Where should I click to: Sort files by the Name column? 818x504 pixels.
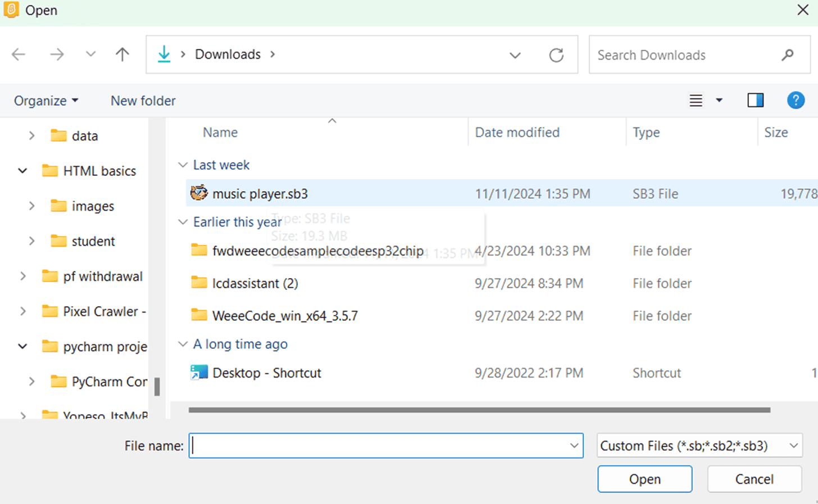point(220,132)
